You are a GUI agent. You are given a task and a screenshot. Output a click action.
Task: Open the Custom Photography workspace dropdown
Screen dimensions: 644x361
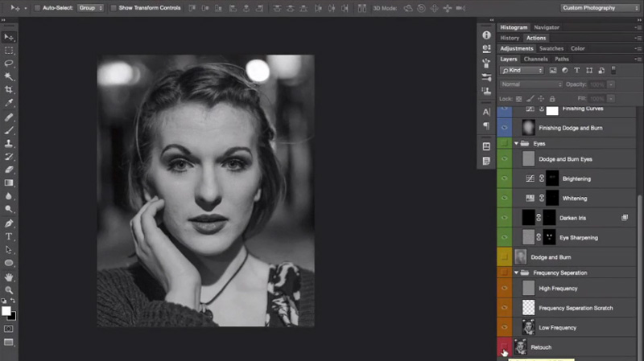(599, 7)
